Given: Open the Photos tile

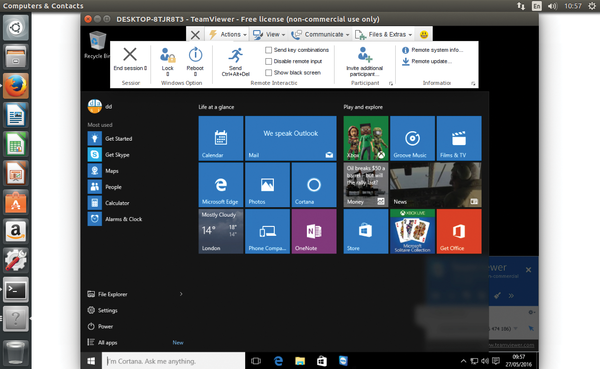Looking at the screenshot, I should click(x=267, y=184).
